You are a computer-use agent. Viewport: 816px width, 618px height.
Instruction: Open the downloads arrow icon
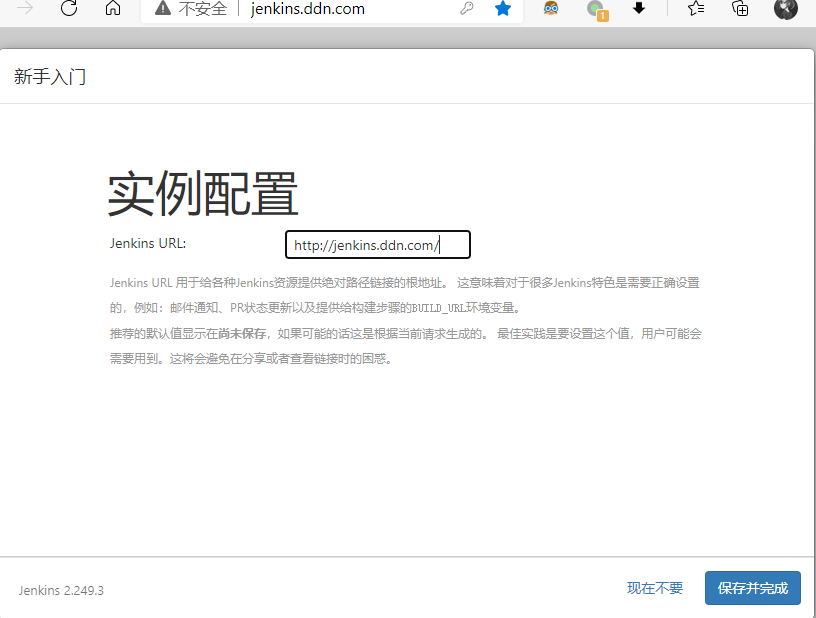639,8
